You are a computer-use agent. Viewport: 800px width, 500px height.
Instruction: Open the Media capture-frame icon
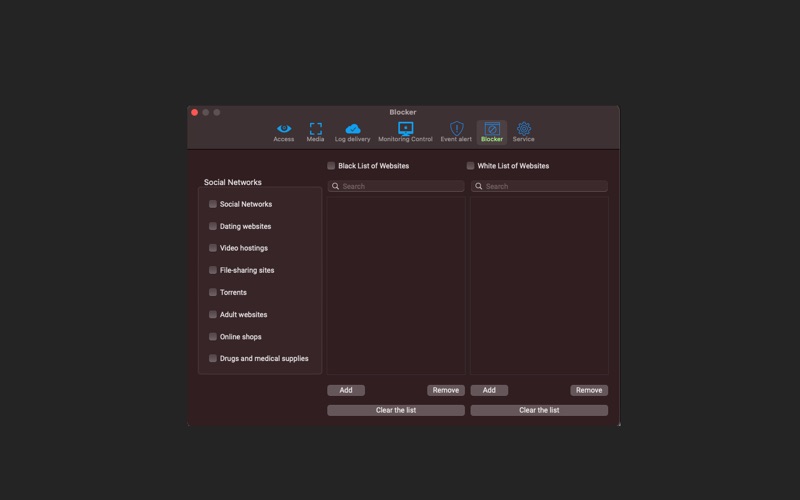[x=315, y=129]
